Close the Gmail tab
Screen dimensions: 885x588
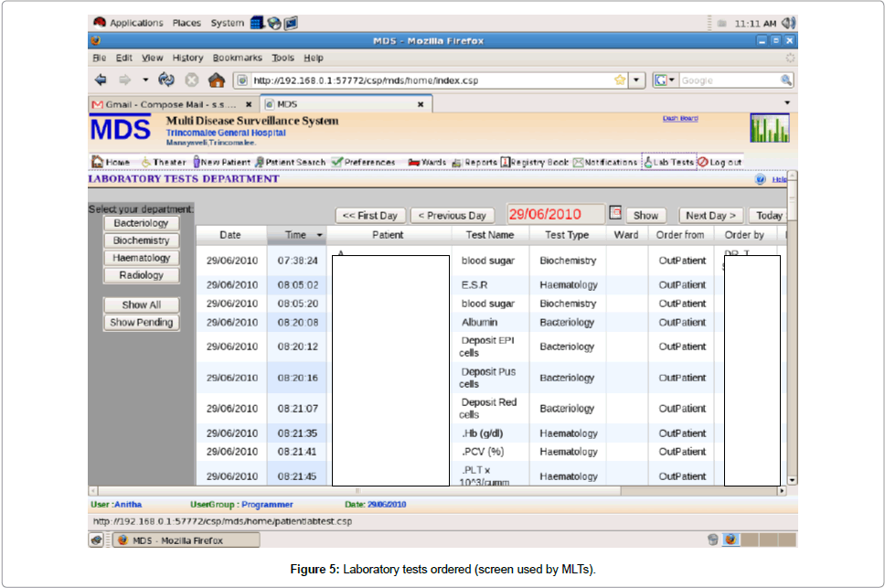point(249,104)
